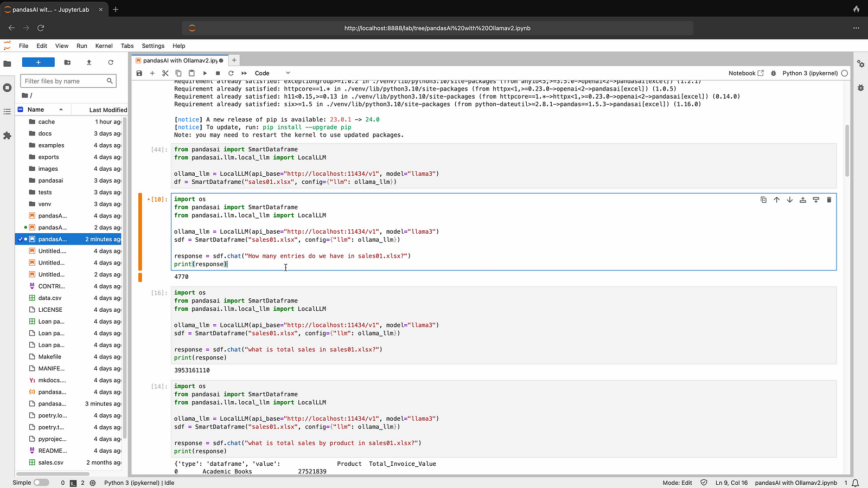Save the notebook using the toolbar save icon
Image resolution: width=868 pixels, height=488 pixels.
point(139,73)
